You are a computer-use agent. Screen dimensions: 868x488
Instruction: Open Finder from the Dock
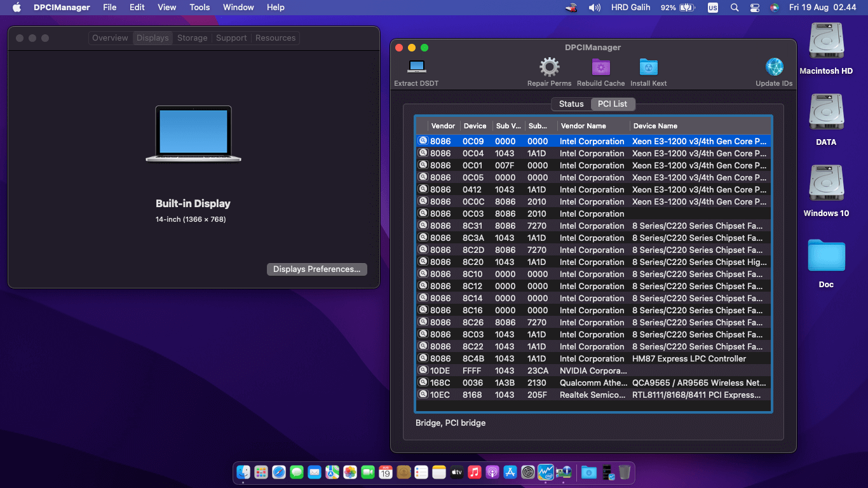point(243,472)
